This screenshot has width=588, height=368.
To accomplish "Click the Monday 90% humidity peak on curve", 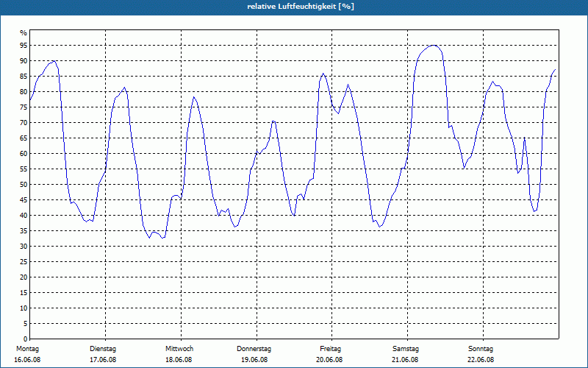I will (x=54, y=61).
